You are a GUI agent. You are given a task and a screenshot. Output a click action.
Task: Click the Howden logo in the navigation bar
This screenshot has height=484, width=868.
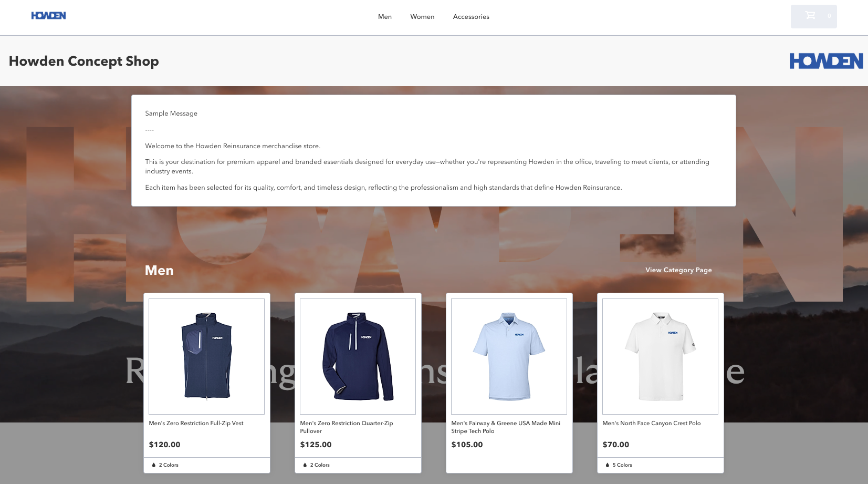point(48,16)
